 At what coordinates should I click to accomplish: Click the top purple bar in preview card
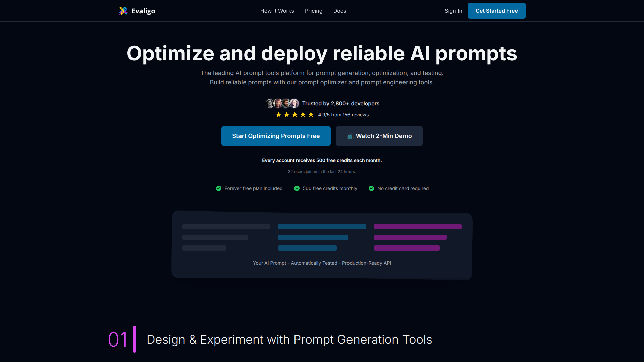point(418,227)
